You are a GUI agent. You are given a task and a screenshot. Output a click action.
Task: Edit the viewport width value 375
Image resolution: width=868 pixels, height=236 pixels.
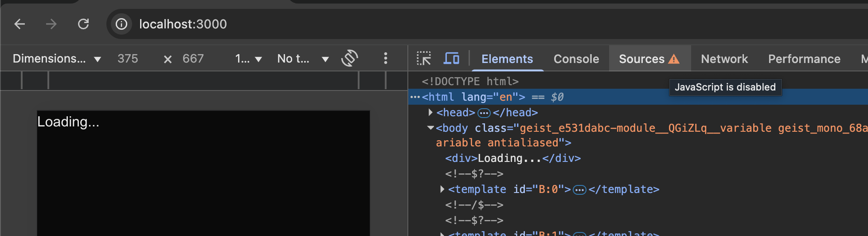point(128,59)
